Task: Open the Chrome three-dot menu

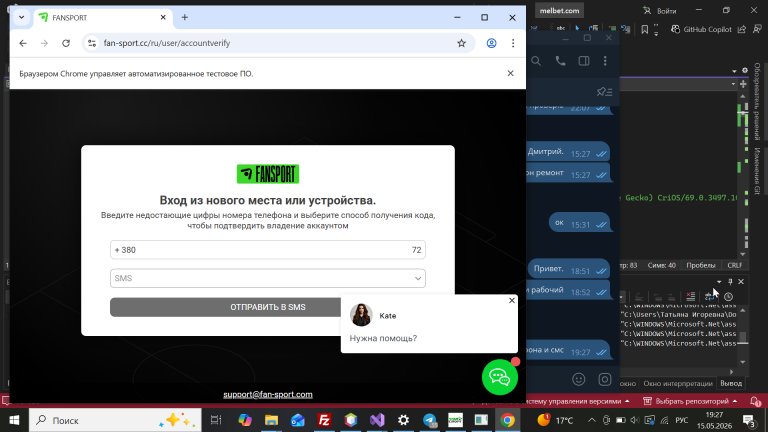Action: pos(513,43)
